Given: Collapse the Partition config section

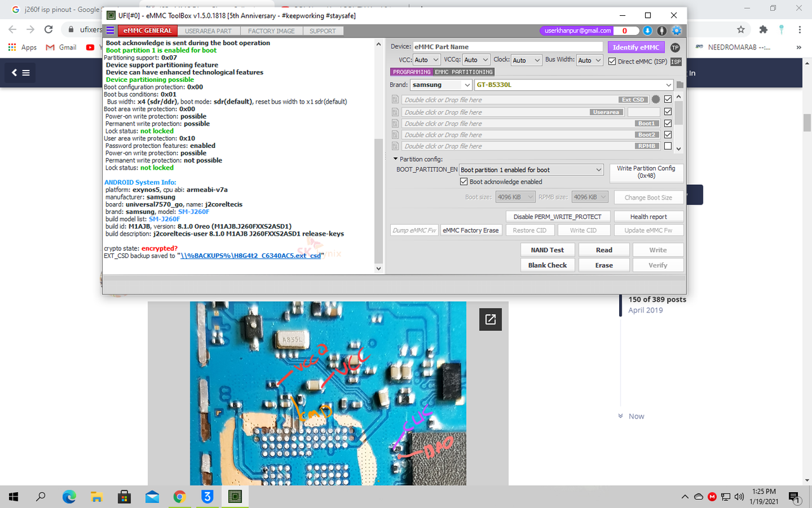Looking at the screenshot, I should pos(396,159).
